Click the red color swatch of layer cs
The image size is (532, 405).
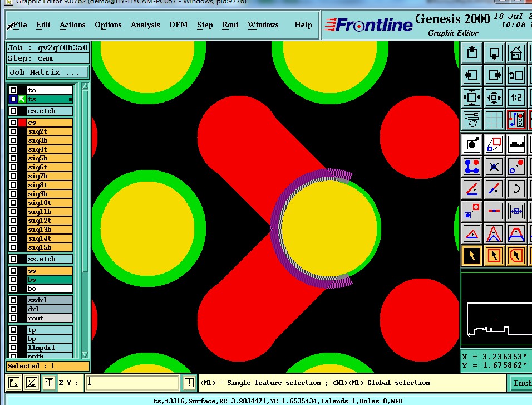coord(22,123)
